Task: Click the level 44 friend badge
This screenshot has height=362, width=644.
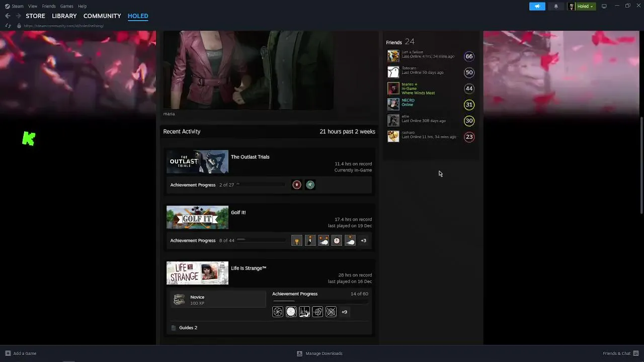Action: coord(469,88)
